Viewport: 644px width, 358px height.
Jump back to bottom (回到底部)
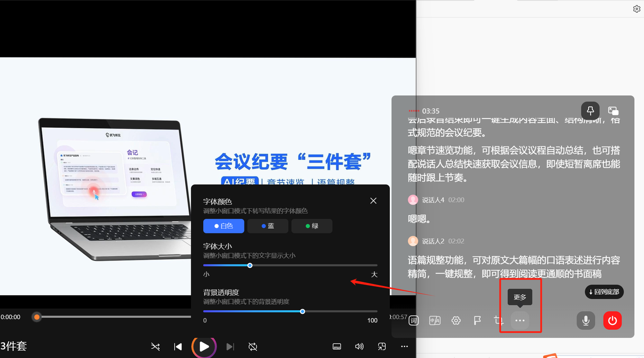[x=604, y=292]
